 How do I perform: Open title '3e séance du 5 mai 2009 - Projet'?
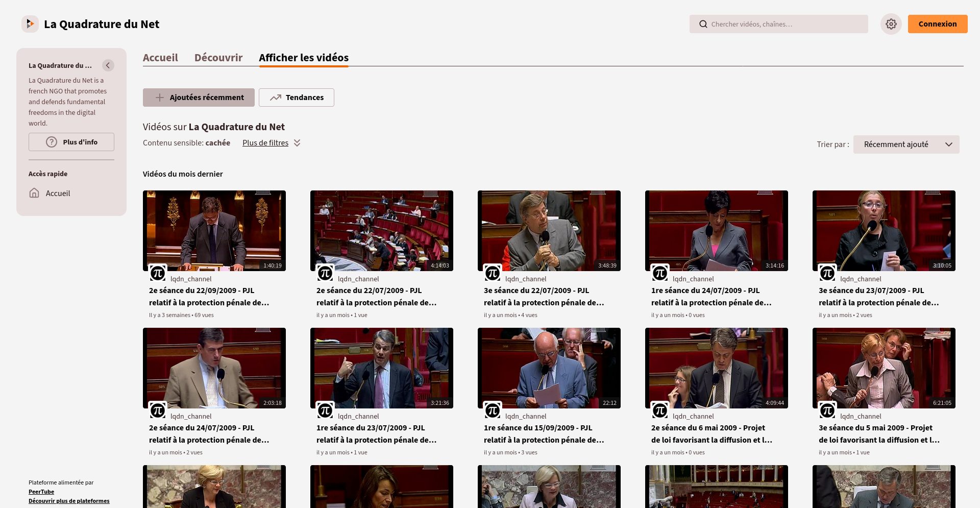click(x=879, y=434)
